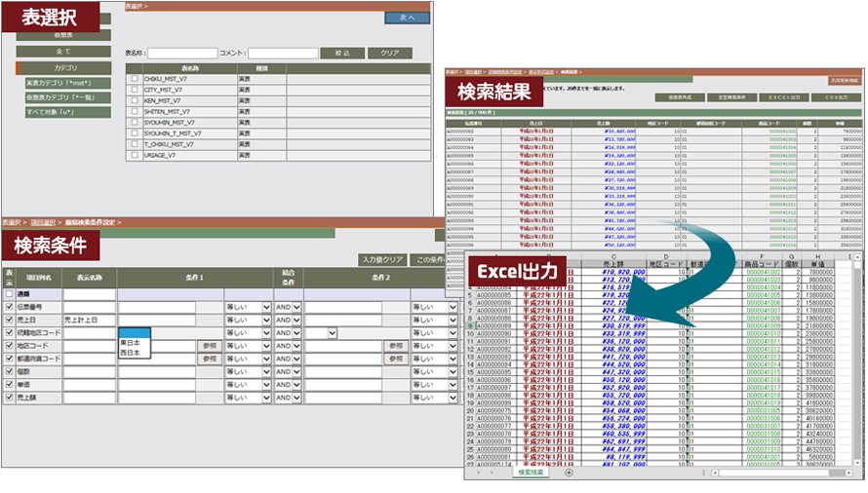Click 定型検索保存 button in search results
Screen dimensions: 868x493
731,97
